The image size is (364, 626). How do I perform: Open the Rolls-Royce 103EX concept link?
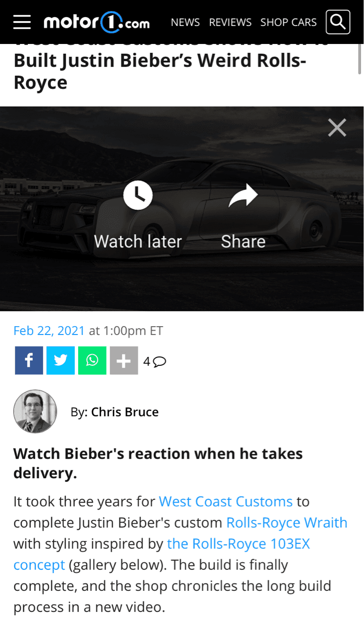click(x=162, y=554)
